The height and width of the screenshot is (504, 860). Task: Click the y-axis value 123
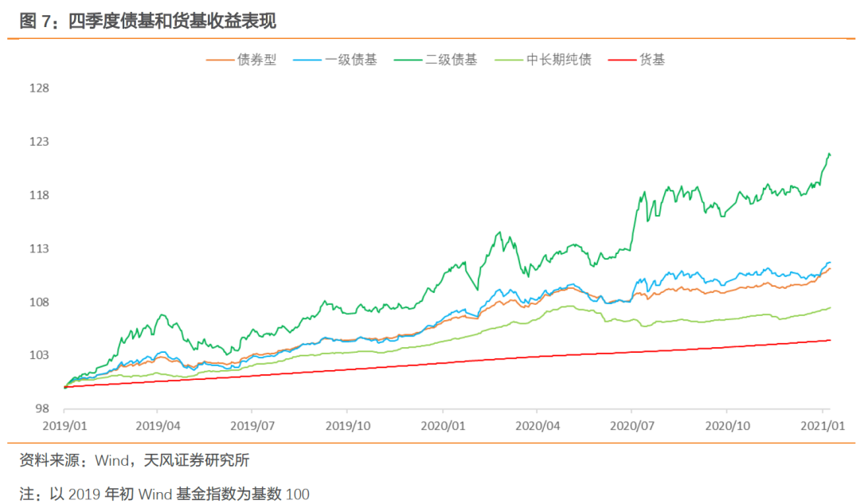pos(39,142)
